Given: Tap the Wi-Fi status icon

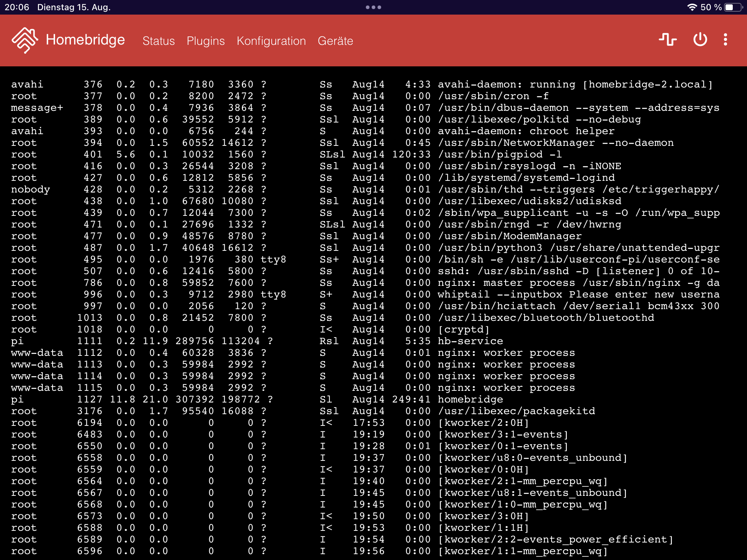Looking at the screenshot, I should tap(692, 7).
